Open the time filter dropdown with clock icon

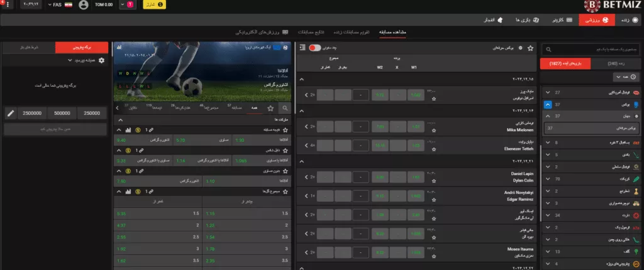tap(624, 77)
